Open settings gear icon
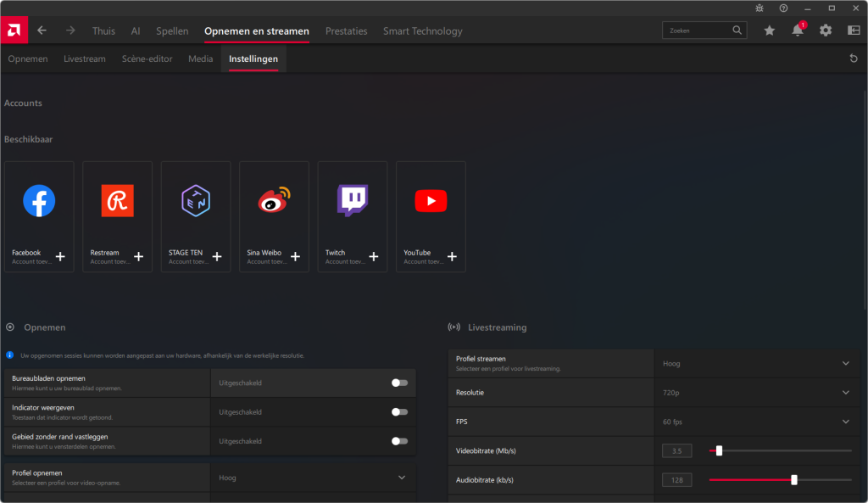Image resolution: width=868 pixels, height=503 pixels. pyautogui.click(x=826, y=31)
